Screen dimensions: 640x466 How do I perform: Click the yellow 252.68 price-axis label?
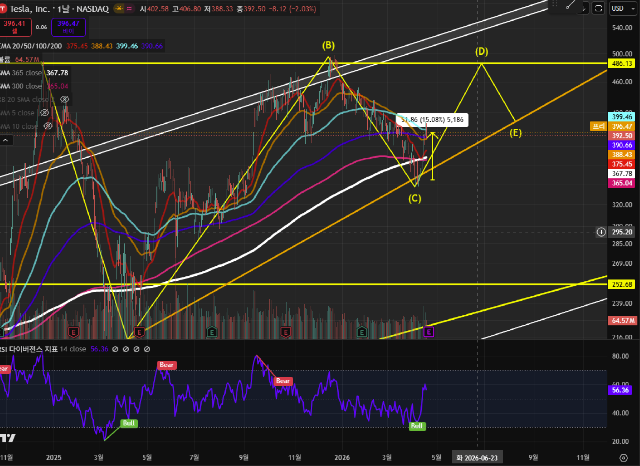point(622,284)
